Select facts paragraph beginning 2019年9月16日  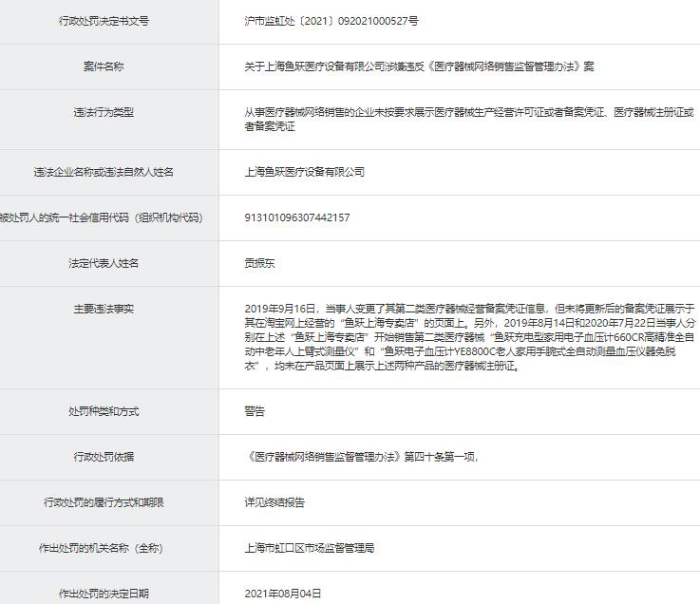point(469,337)
